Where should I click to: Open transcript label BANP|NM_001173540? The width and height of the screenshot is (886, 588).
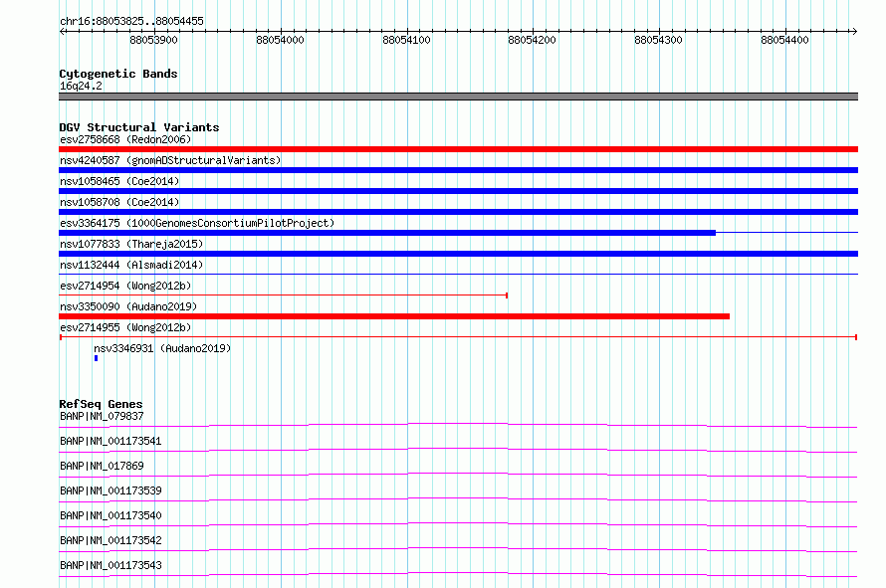(x=111, y=515)
